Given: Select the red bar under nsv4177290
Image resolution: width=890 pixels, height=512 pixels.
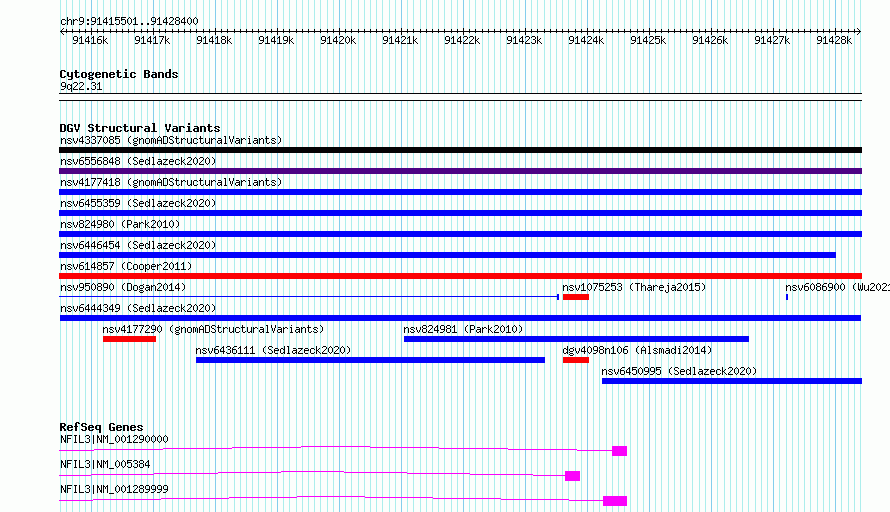Looking at the screenshot, I should [129, 339].
